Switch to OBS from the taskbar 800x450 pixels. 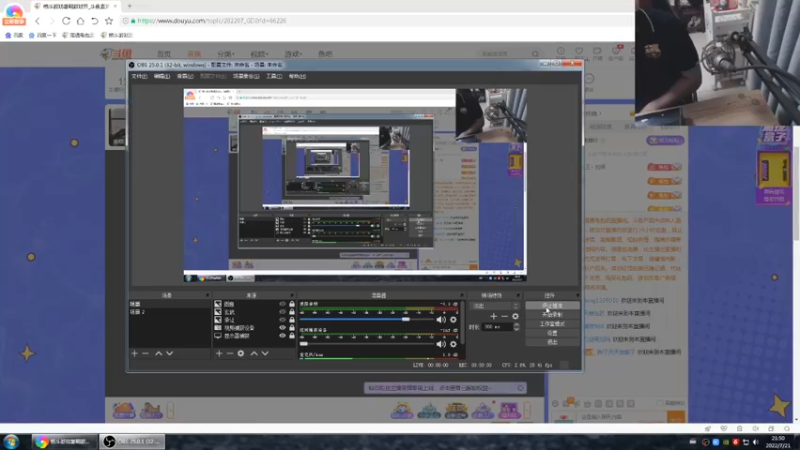[133, 441]
